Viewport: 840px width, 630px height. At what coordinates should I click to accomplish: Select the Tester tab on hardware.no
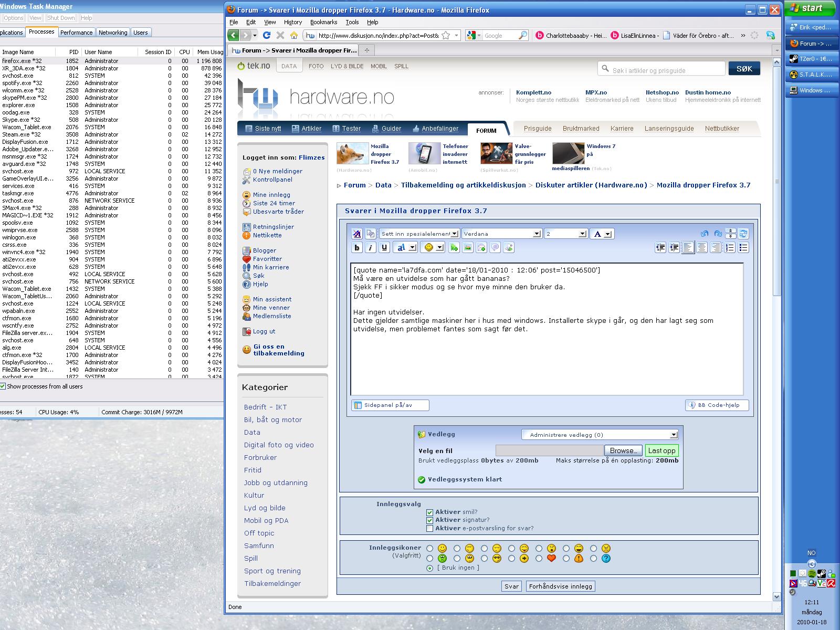pos(346,129)
